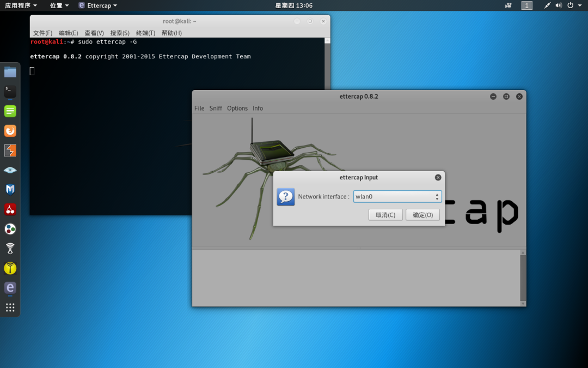Open the green notes app in dock
The image size is (588, 368).
[10, 111]
